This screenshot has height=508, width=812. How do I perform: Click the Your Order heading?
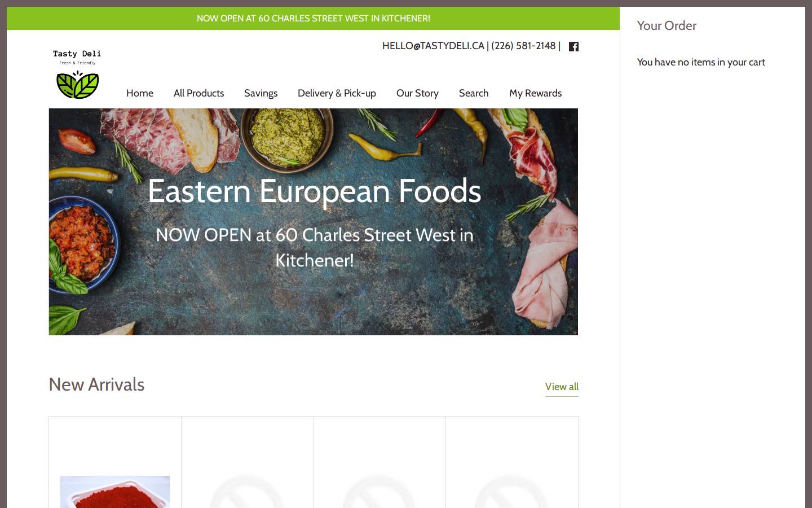pyautogui.click(x=667, y=25)
